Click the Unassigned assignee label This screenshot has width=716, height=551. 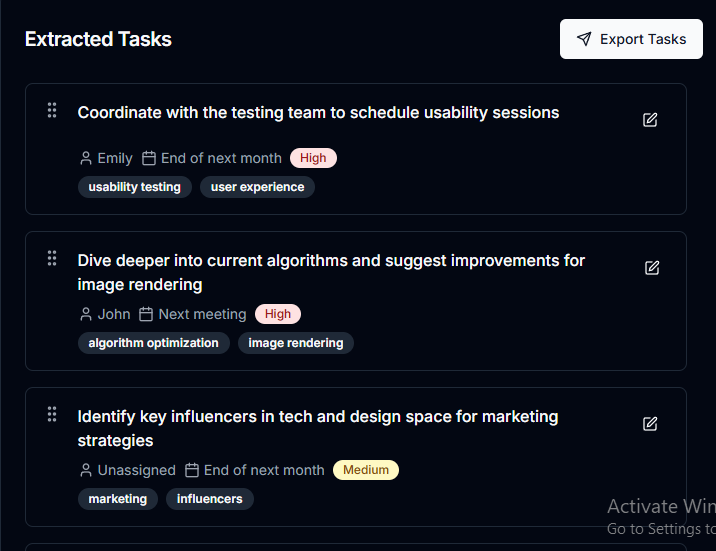point(136,470)
